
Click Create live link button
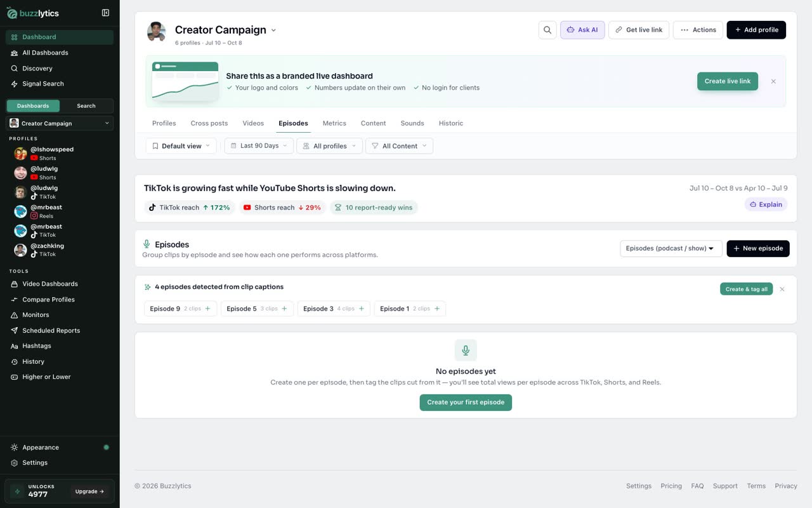(x=728, y=81)
